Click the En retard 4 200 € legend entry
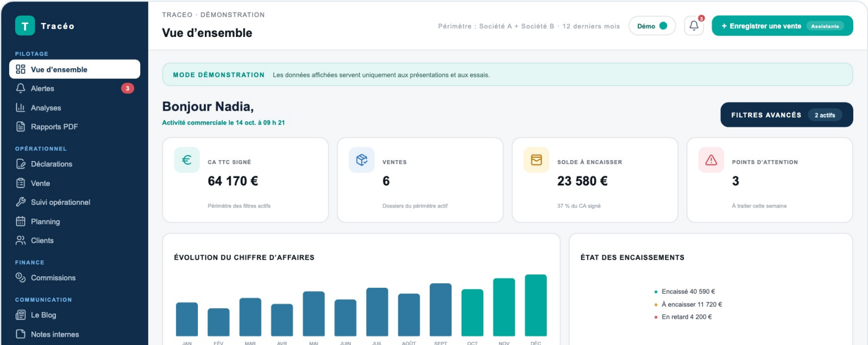This screenshot has width=868, height=345. coord(683,317)
